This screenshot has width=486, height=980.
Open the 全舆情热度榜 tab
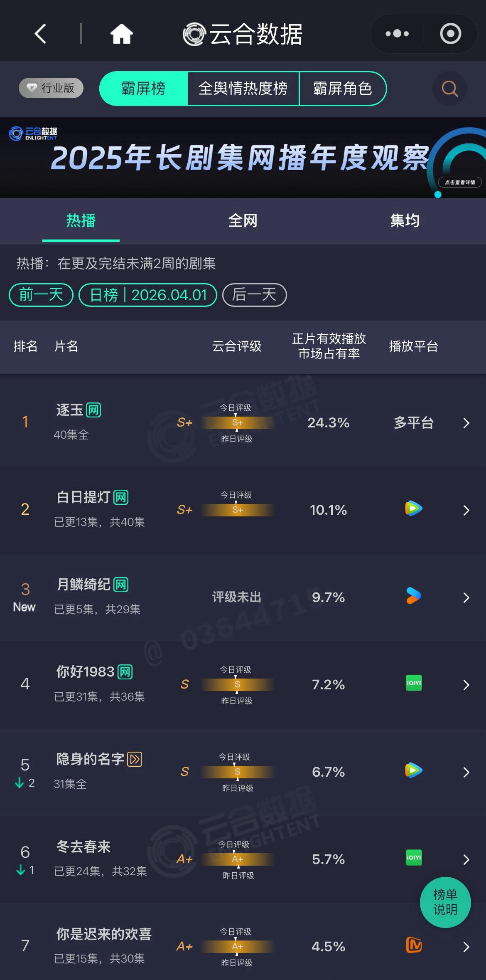click(243, 89)
